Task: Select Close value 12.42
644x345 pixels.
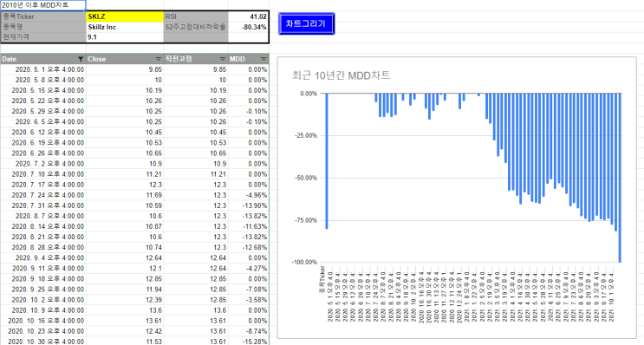Action: tap(125, 331)
